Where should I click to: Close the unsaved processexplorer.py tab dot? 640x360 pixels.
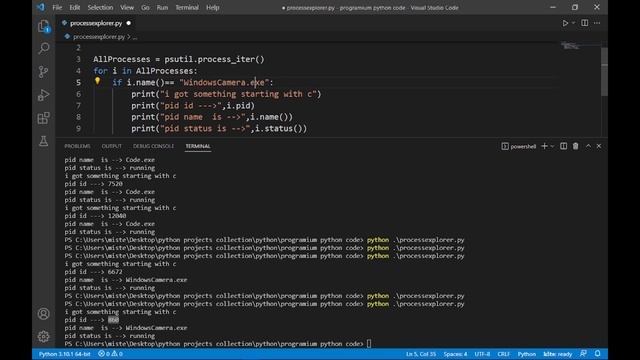click(129, 23)
